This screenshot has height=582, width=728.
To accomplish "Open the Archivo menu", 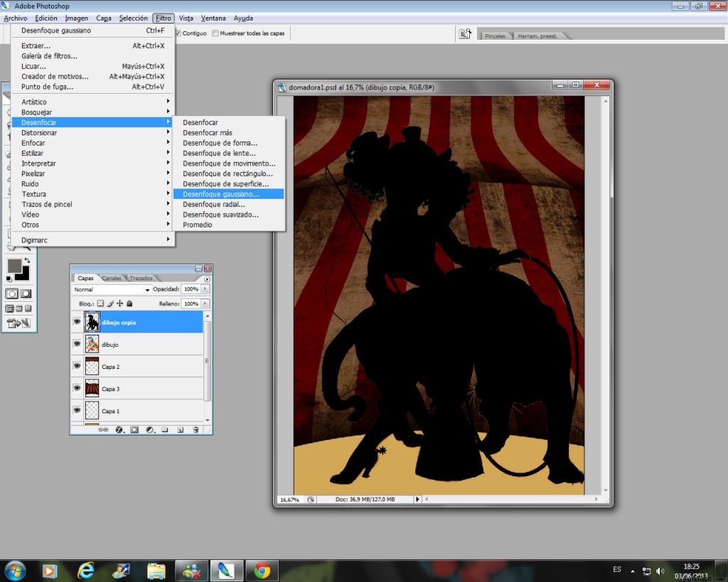I will tap(16, 18).
